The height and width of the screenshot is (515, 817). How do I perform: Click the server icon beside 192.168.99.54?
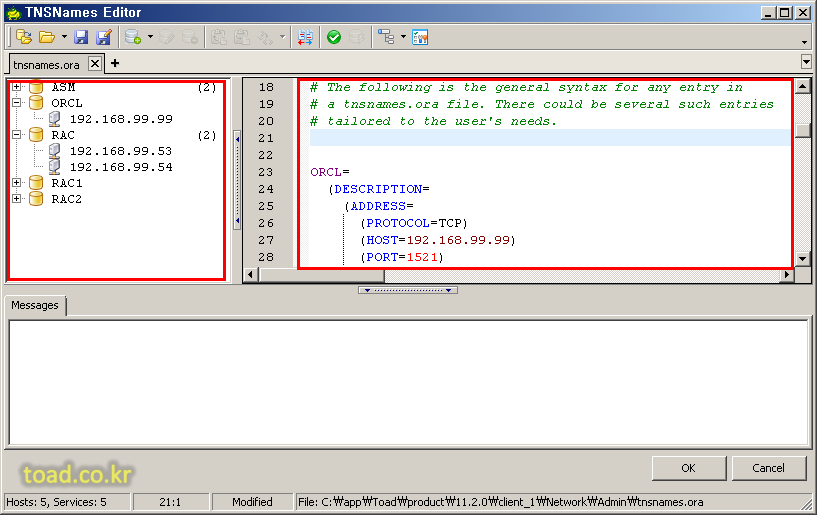point(55,167)
